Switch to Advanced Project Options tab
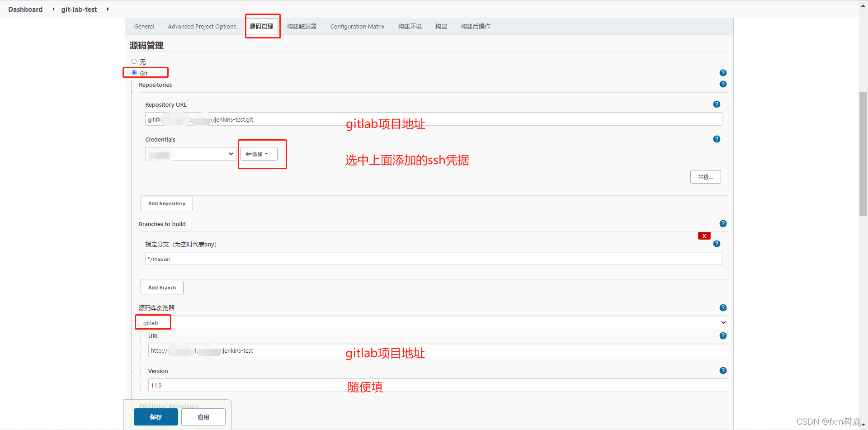The height and width of the screenshot is (430, 868). click(202, 26)
